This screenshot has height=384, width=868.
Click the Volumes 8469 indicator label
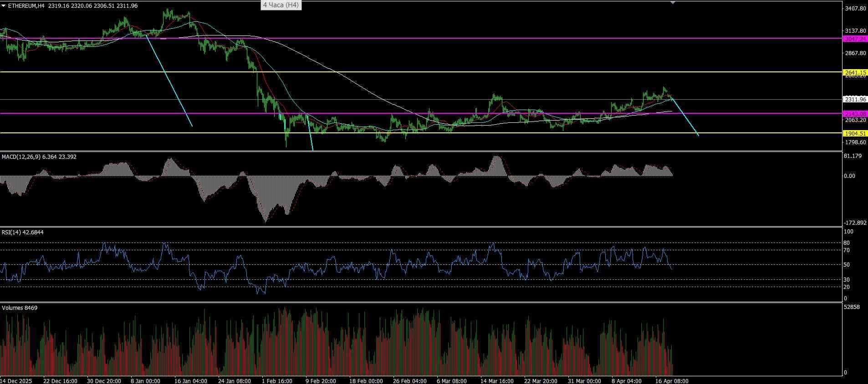point(20,308)
